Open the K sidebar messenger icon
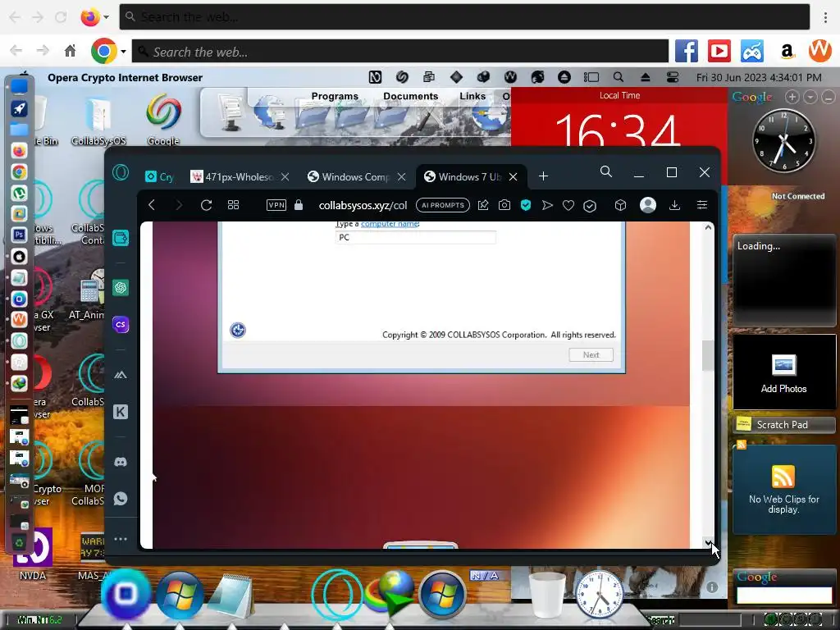This screenshot has height=630, width=840. [x=121, y=412]
